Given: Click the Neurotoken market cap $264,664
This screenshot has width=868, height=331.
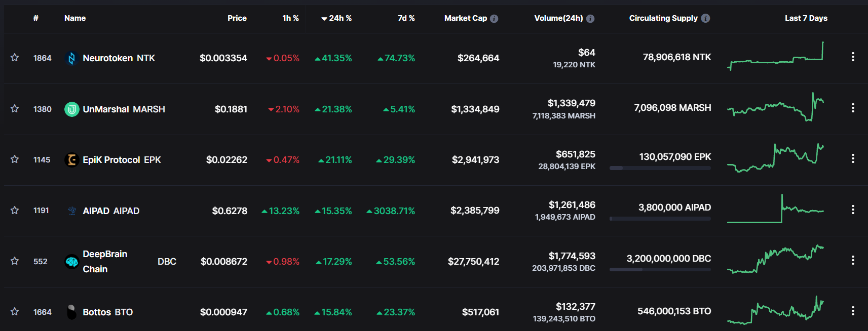Looking at the screenshot, I should pos(478,58).
